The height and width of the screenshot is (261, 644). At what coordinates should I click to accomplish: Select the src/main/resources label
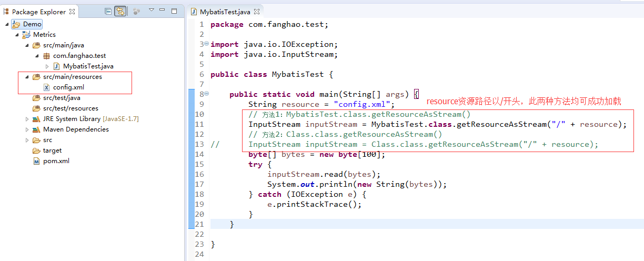[x=73, y=77]
